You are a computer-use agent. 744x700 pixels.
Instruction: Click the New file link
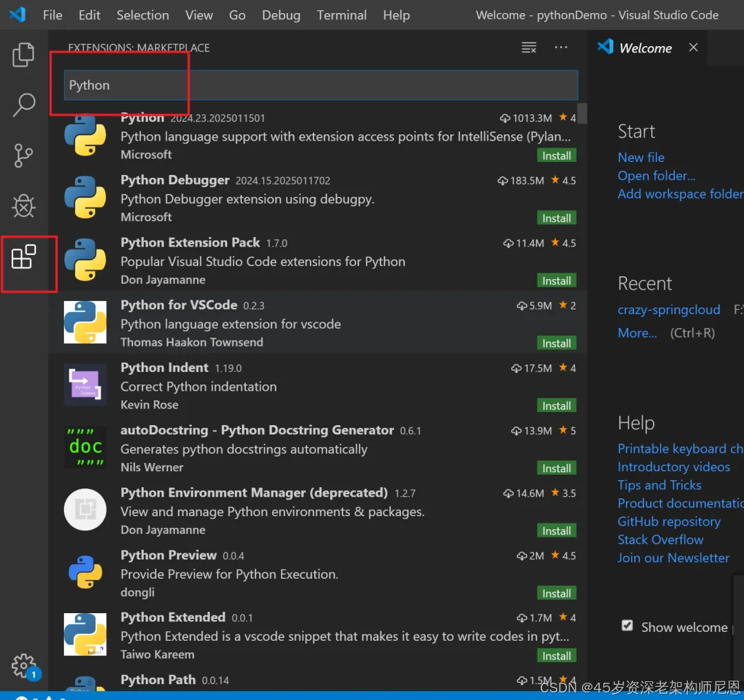641,157
